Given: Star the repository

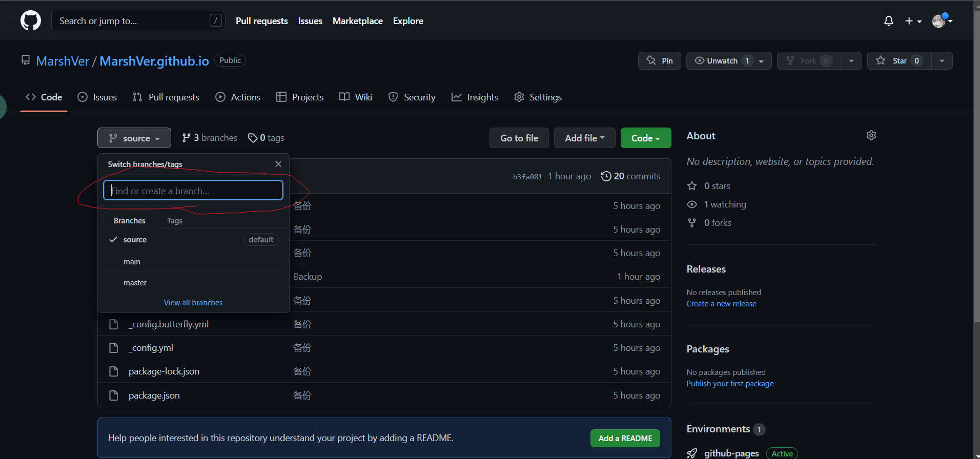Looking at the screenshot, I should (x=900, y=60).
